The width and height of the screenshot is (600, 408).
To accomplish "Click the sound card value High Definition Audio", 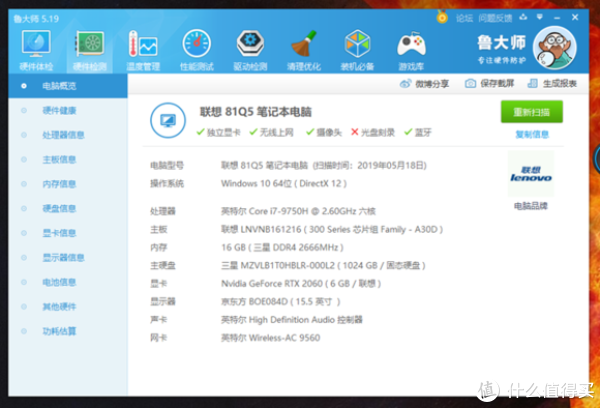I will click(292, 320).
